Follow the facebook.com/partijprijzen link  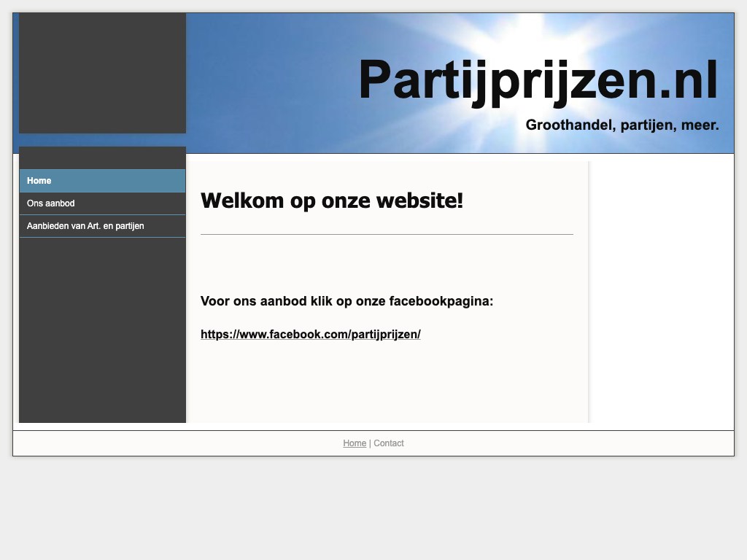[310, 334]
